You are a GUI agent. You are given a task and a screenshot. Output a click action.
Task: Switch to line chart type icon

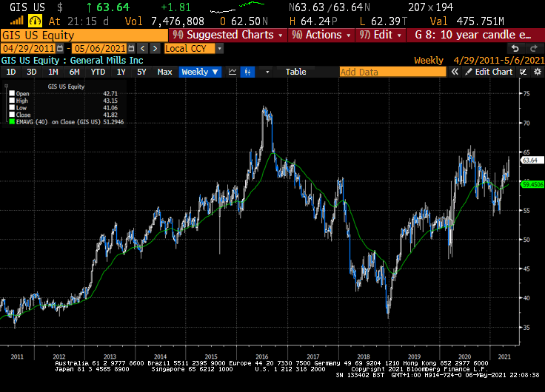[x=233, y=72]
